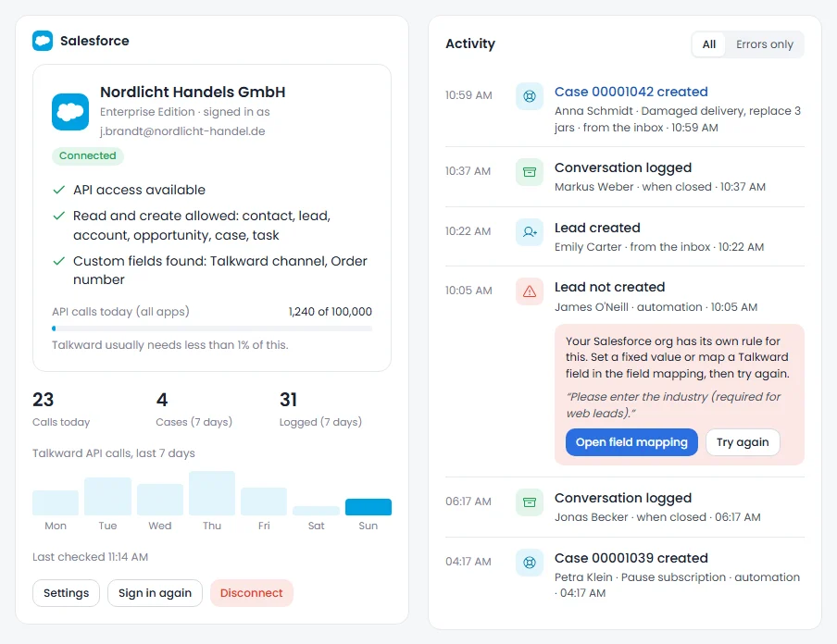Click the j.brandt@nordlicht-handel.de email text

pos(182,131)
